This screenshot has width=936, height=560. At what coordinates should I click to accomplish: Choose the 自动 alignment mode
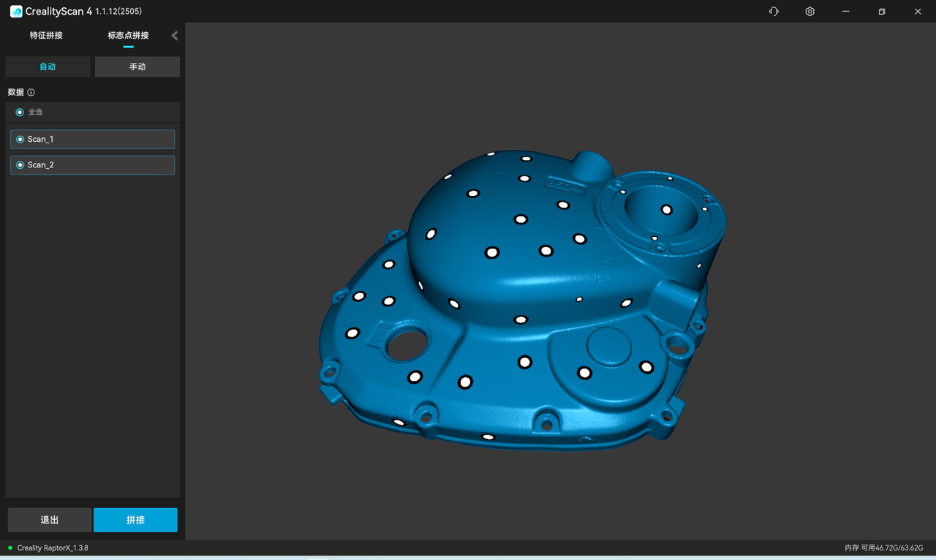point(48,67)
